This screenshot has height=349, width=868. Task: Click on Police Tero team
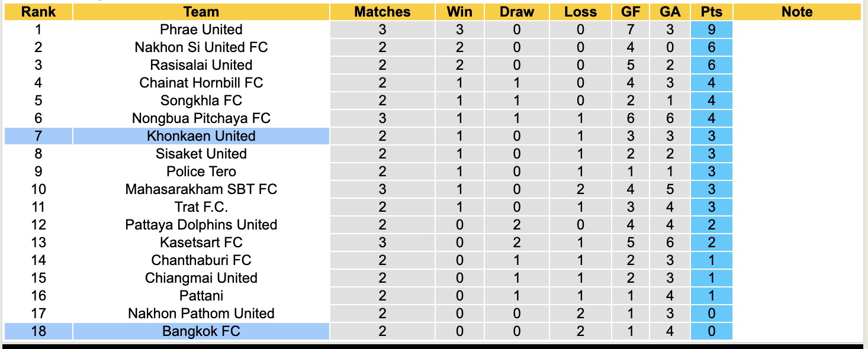click(201, 172)
